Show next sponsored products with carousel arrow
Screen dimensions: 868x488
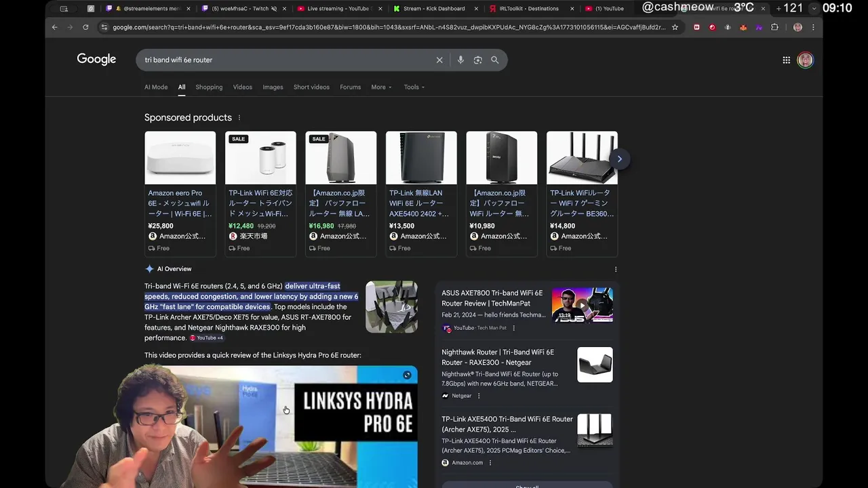[619, 159]
